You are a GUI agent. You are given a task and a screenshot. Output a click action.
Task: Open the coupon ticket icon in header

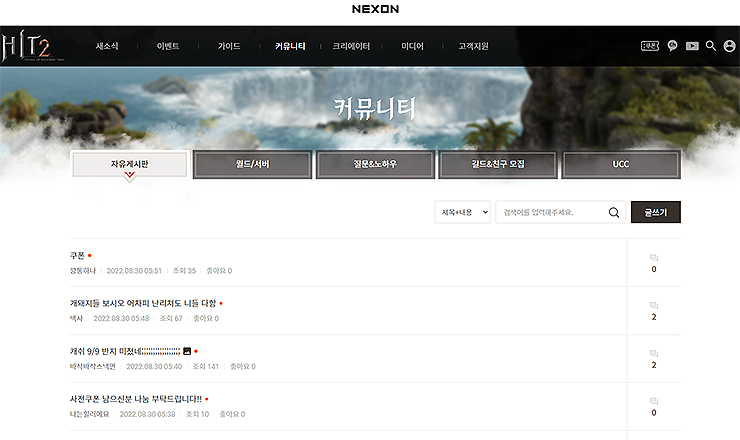coord(650,46)
